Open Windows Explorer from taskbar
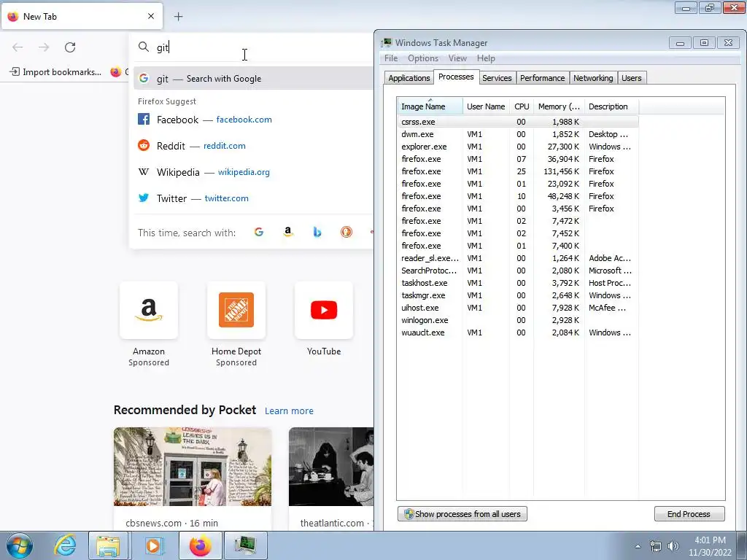 [108, 545]
